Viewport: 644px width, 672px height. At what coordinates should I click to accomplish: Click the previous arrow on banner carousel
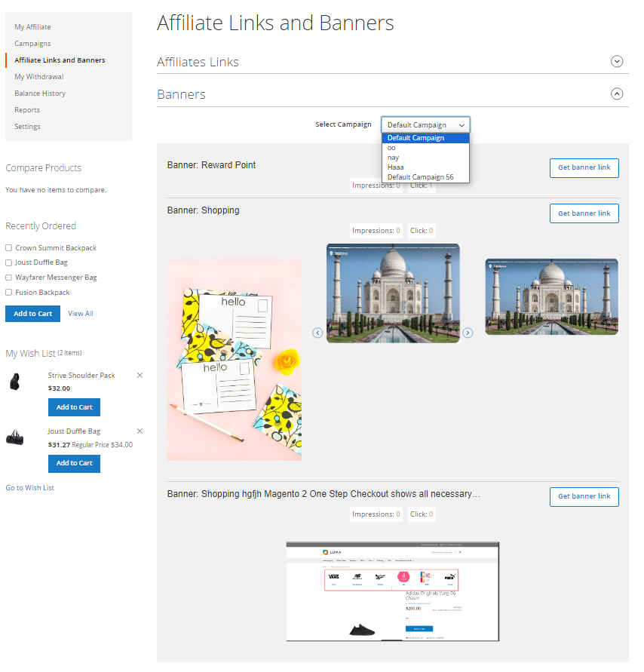click(317, 333)
